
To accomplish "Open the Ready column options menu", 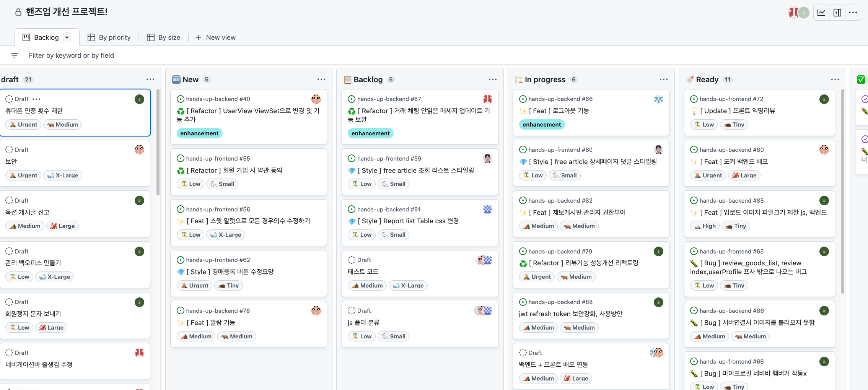I will [x=835, y=79].
